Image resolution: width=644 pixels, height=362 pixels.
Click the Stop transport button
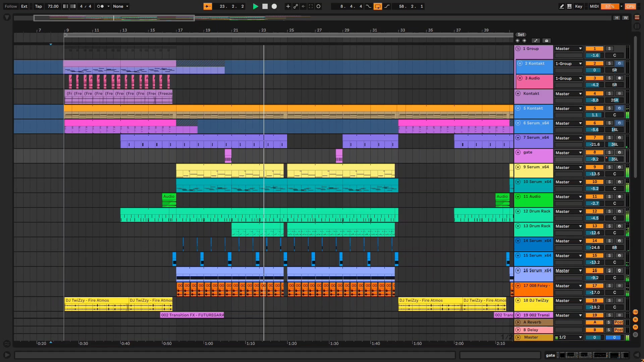pos(265,6)
